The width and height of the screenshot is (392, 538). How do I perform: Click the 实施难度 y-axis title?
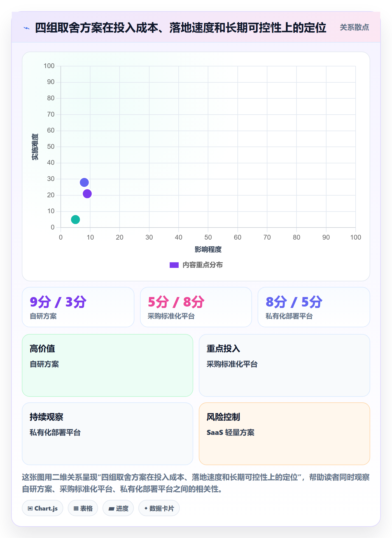[35, 147]
